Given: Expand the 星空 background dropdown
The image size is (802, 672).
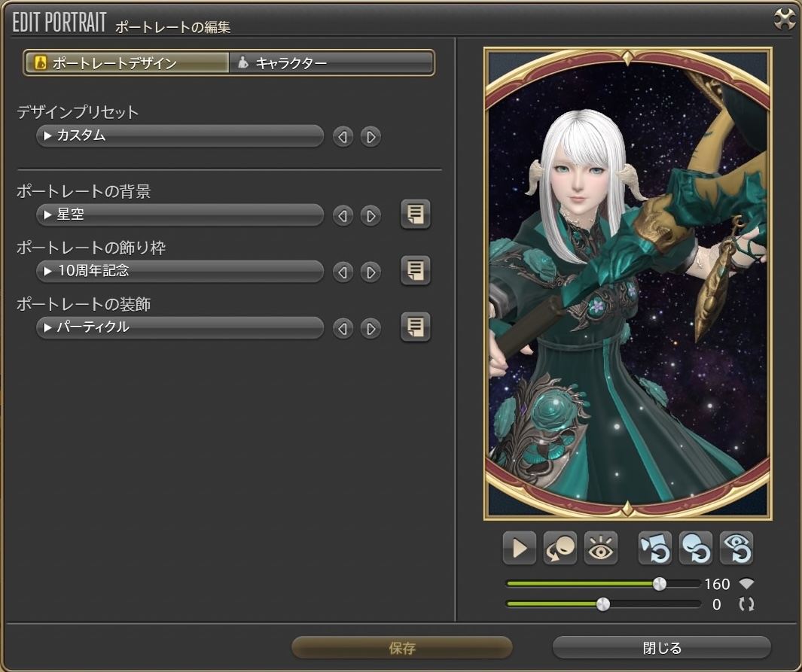Looking at the screenshot, I should (179, 215).
